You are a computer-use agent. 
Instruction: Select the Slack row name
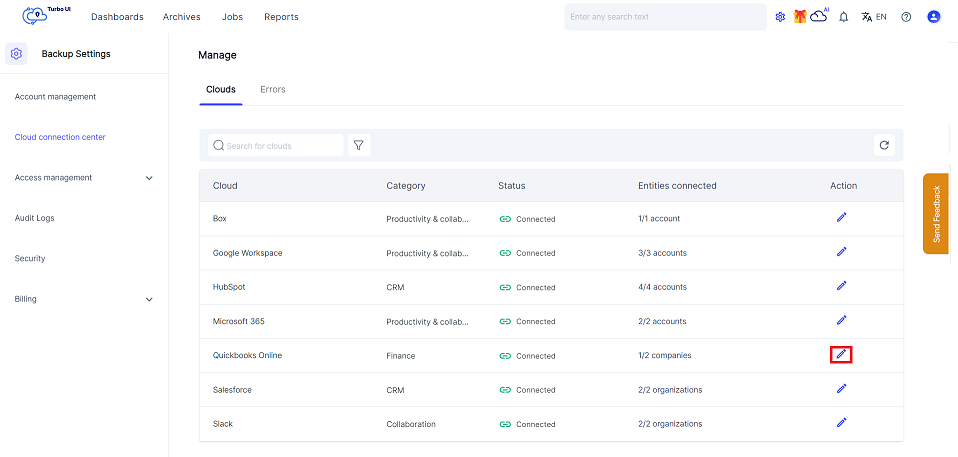pyautogui.click(x=222, y=423)
